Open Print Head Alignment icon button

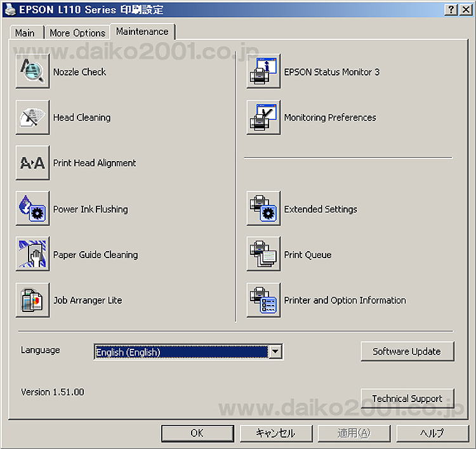click(x=32, y=162)
